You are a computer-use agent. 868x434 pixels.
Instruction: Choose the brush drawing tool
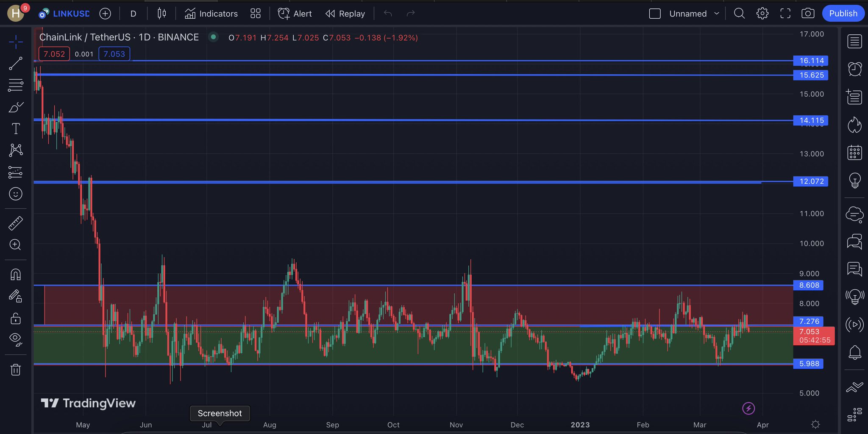[16, 107]
